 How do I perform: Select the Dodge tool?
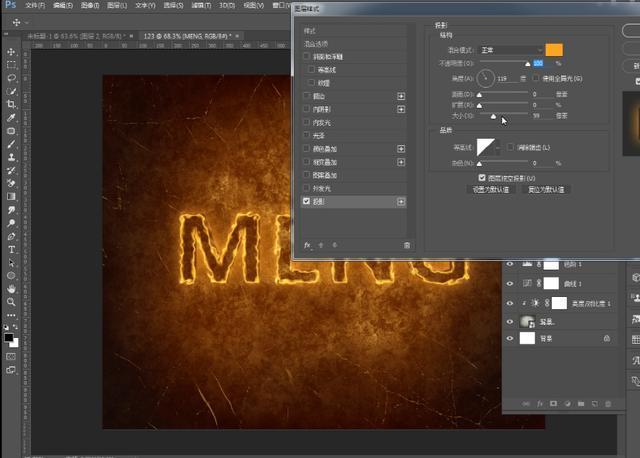pyautogui.click(x=11, y=223)
